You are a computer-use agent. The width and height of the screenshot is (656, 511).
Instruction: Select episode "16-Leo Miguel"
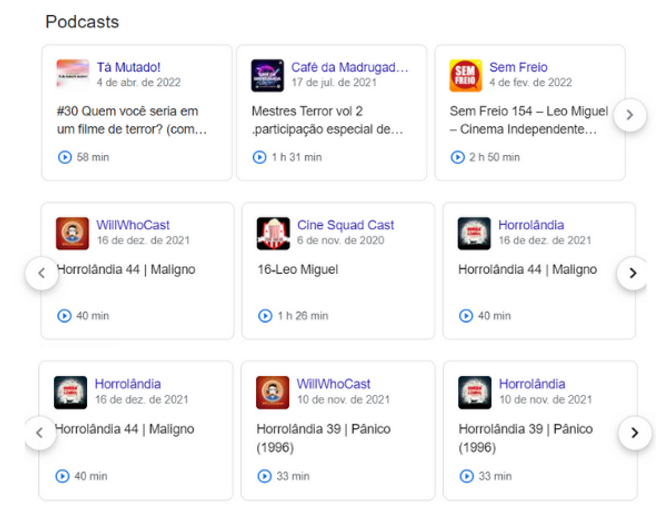[297, 269]
